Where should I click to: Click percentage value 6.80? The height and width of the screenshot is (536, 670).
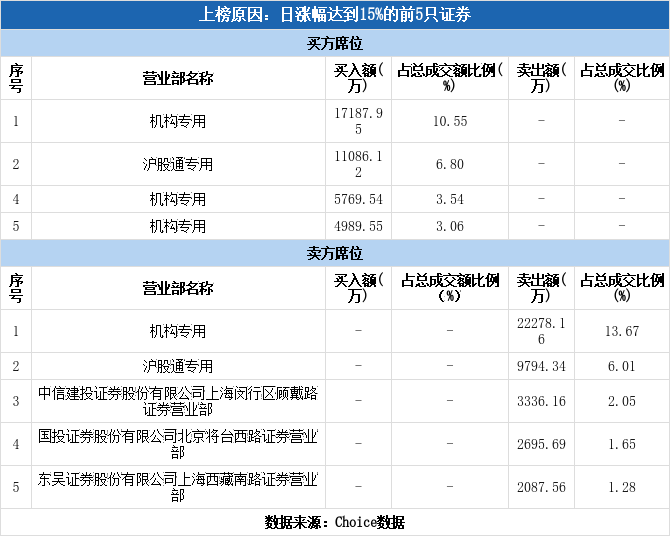[450, 164]
